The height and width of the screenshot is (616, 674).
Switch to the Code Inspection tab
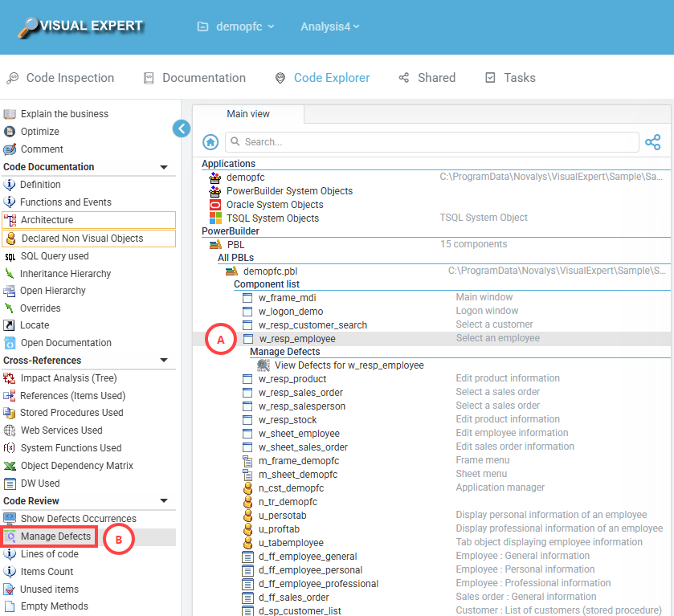(x=60, y=78)
